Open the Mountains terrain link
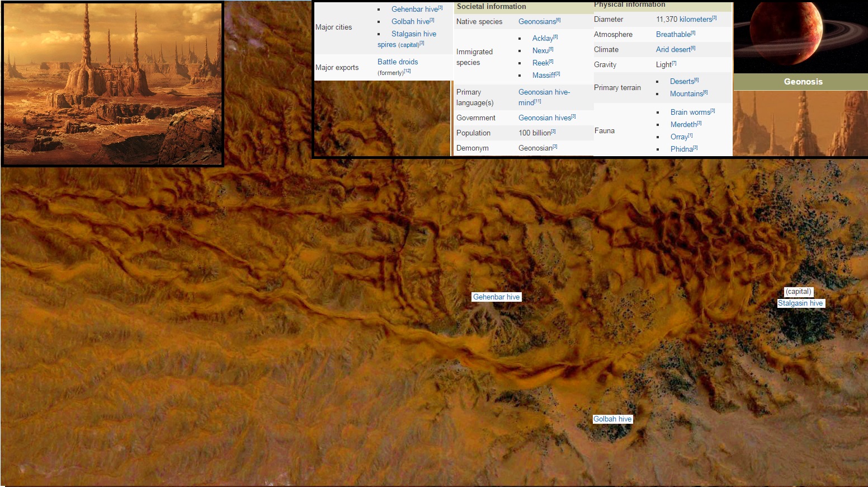Screen dimensions: 868x487 [686, 94]
